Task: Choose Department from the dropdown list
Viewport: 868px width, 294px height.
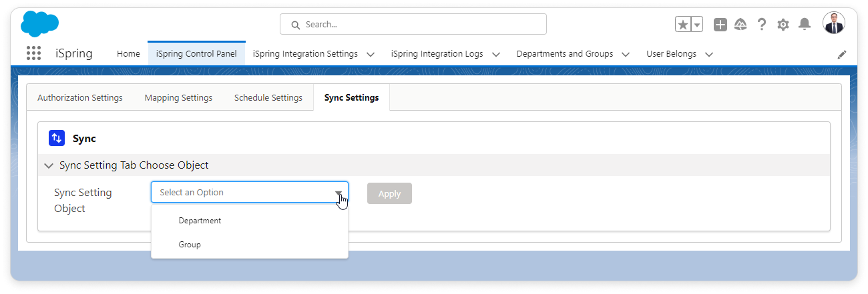Action: point(200,221)
